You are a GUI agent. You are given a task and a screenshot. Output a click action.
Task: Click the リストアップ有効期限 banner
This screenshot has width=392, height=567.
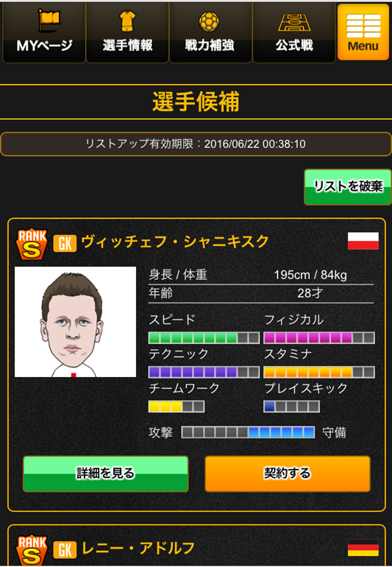click(x=196, y=144)
